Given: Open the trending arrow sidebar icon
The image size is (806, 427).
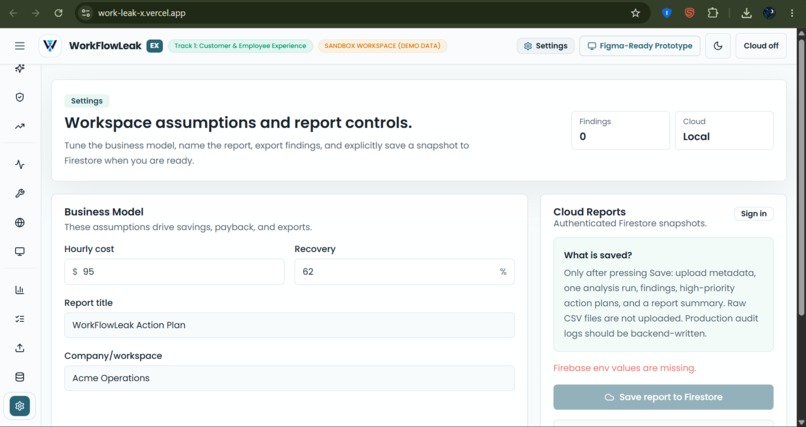Looking at the screenshot, I should coord(20,126).
